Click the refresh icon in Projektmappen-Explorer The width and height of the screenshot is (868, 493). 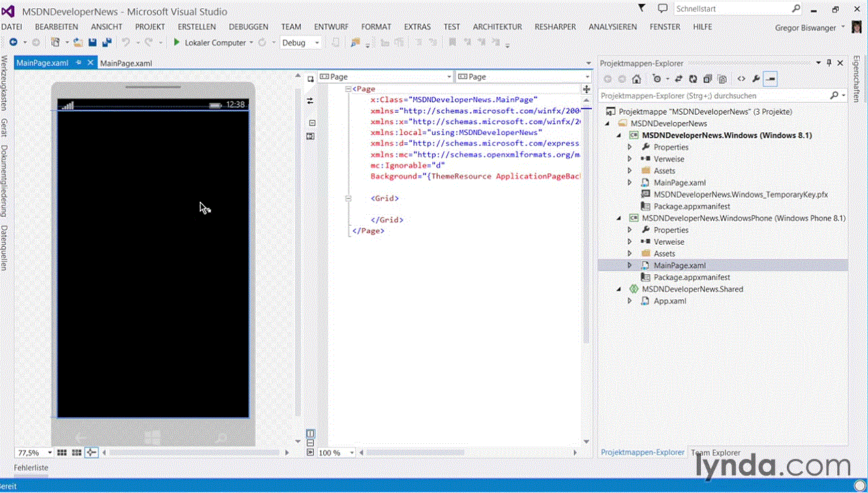tap(693, 79)
